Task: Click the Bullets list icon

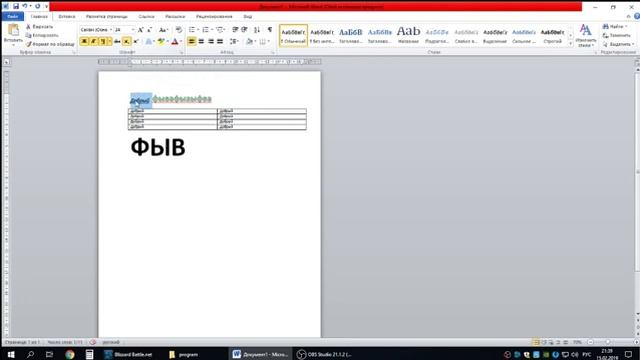Action: pos(192,30)
